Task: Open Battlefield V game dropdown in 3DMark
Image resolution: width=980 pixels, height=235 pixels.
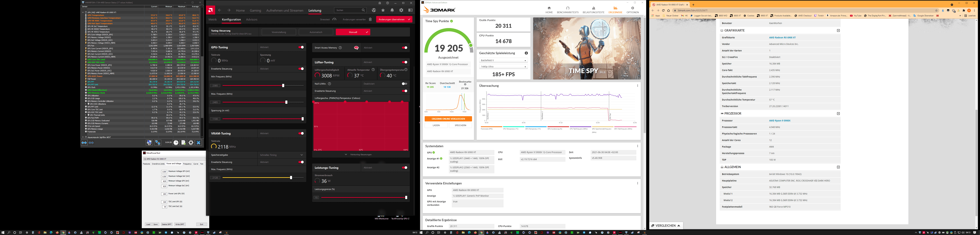Action: 503,60
